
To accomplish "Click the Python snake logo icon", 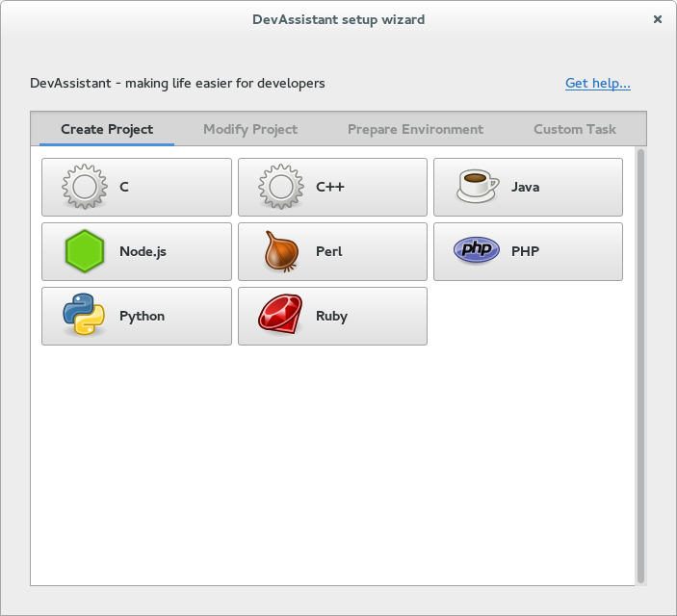I will (84, 315).
